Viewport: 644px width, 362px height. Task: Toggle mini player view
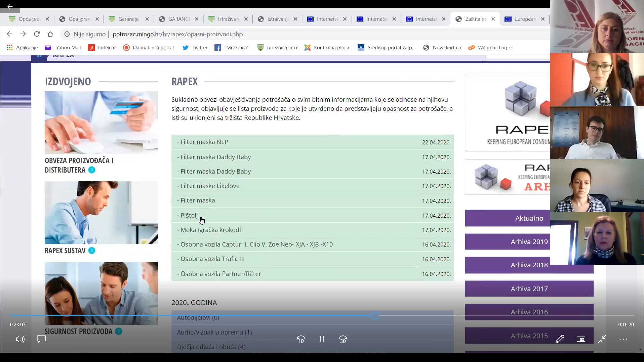[x=581, y=339]
